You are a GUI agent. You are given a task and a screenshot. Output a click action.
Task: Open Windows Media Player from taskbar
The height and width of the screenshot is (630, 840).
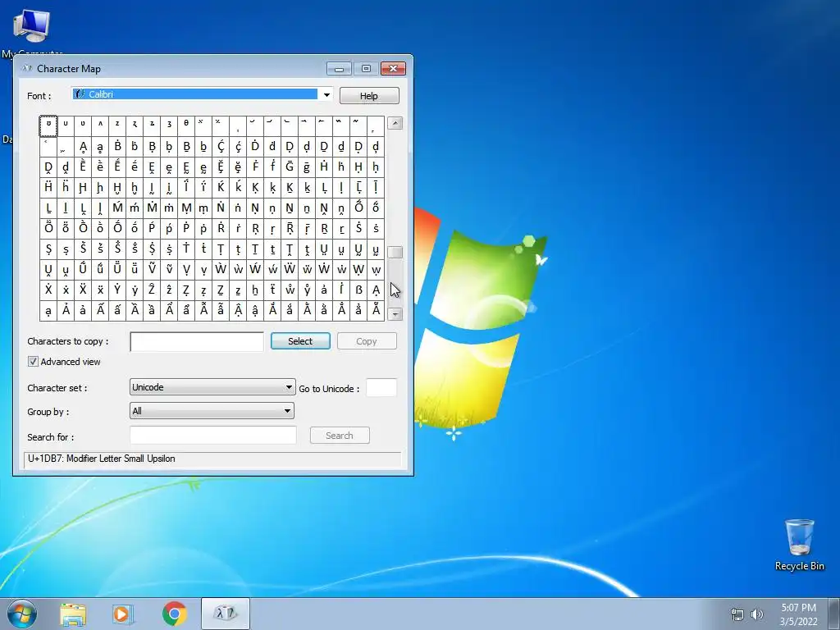[123, 614]
